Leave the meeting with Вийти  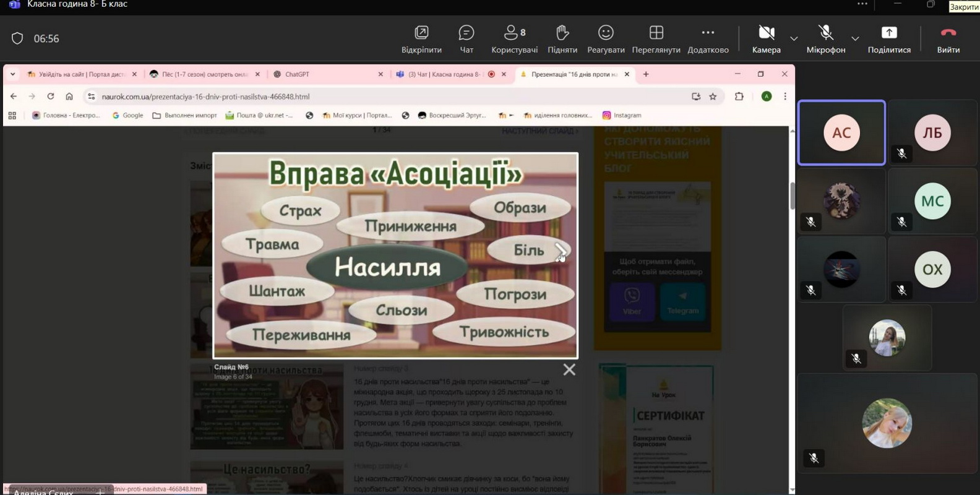948,39
